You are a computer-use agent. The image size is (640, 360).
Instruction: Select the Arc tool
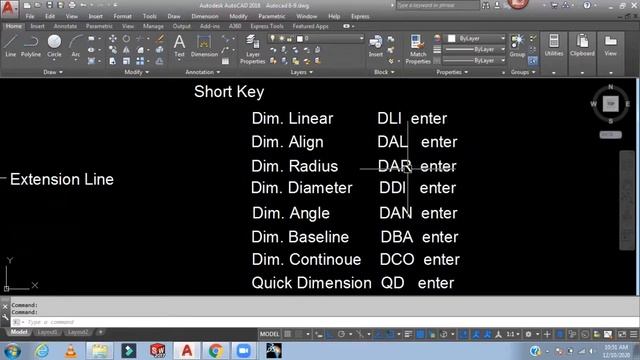coord(76,46)
